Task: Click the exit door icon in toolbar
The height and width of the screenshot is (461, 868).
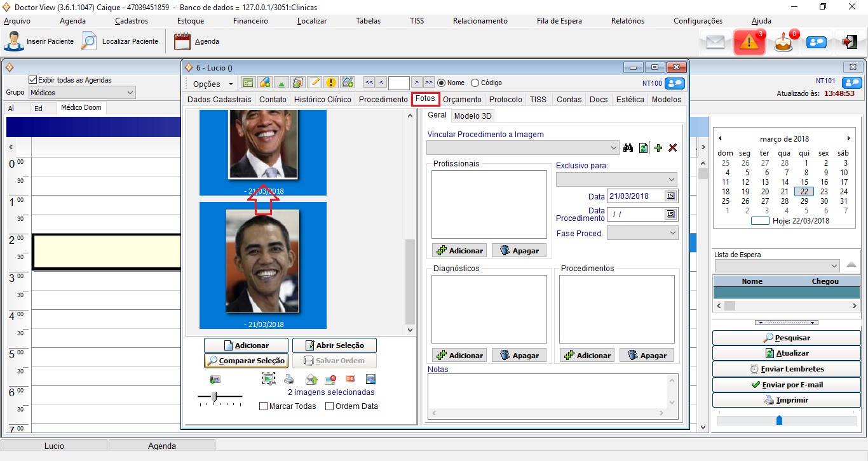Action: pos(849,42)
